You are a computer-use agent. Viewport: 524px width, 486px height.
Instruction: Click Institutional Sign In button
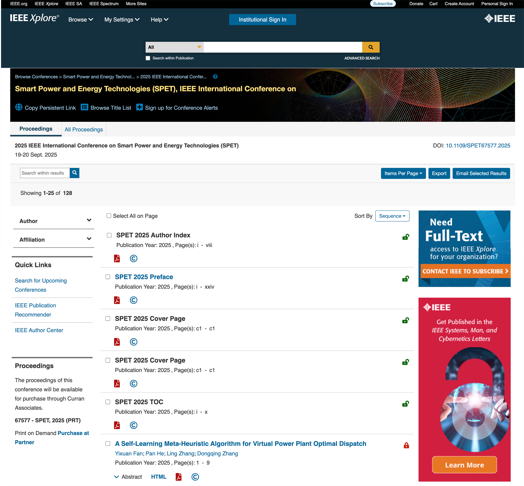click(262, 20)
